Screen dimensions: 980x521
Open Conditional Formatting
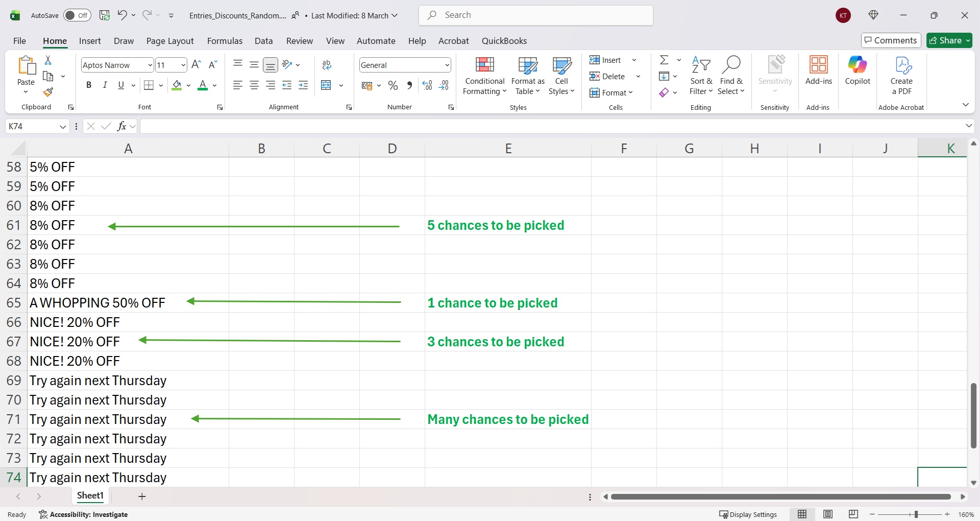(484, 76)
